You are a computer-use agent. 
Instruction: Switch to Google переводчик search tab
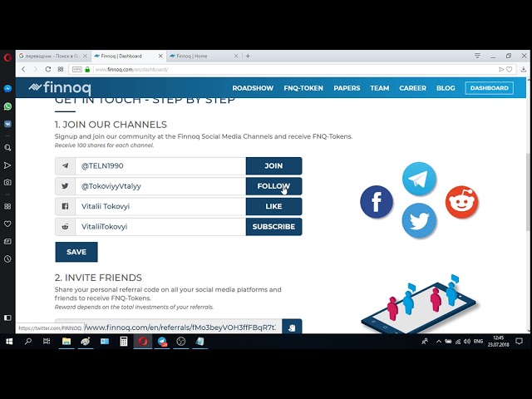click(x=53, y=56)
